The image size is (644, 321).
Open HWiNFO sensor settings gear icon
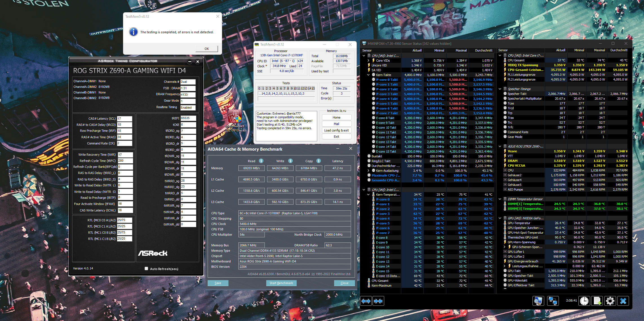[x=610, y=301]
